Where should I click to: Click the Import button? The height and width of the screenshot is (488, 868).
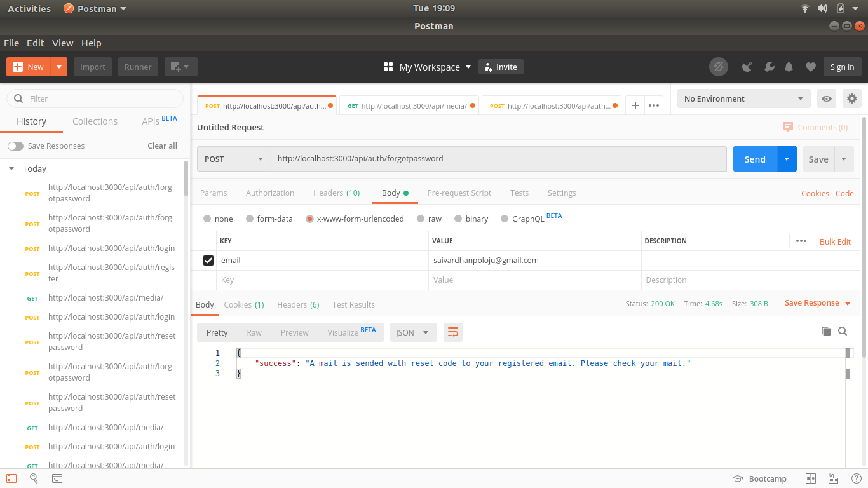pos(93,67)
